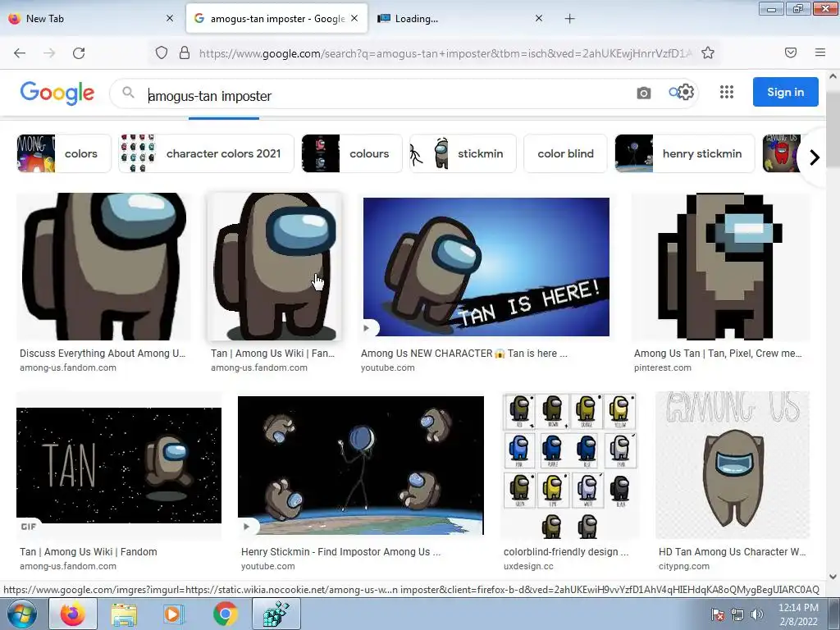
Task: Open the Google apps grid
Action: coord(727,92)
